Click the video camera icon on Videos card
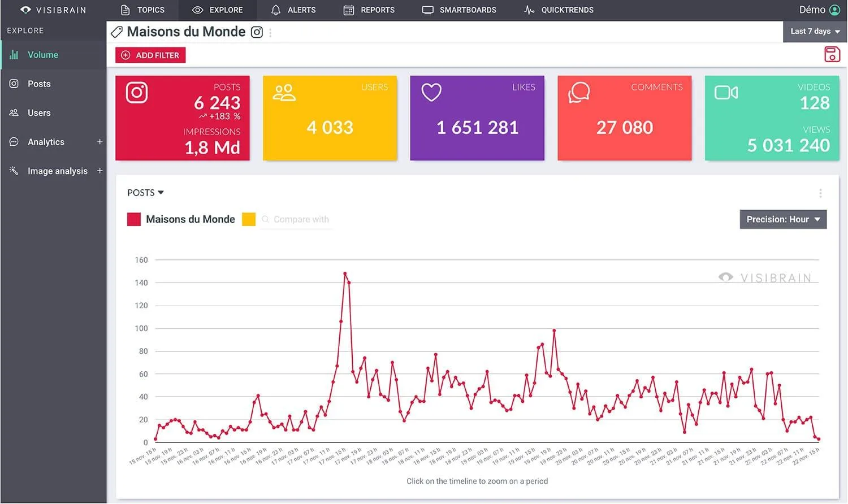The width and height of the screenshot is (848, 504). [x=726, y=93]
